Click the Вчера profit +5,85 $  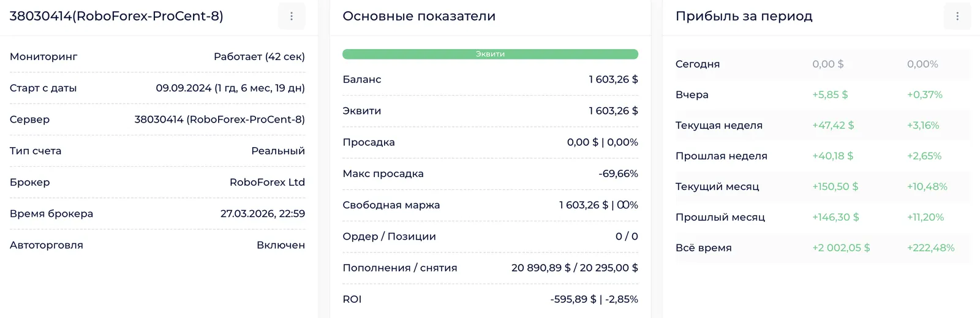pyautogui.click(x=830, y=95)
